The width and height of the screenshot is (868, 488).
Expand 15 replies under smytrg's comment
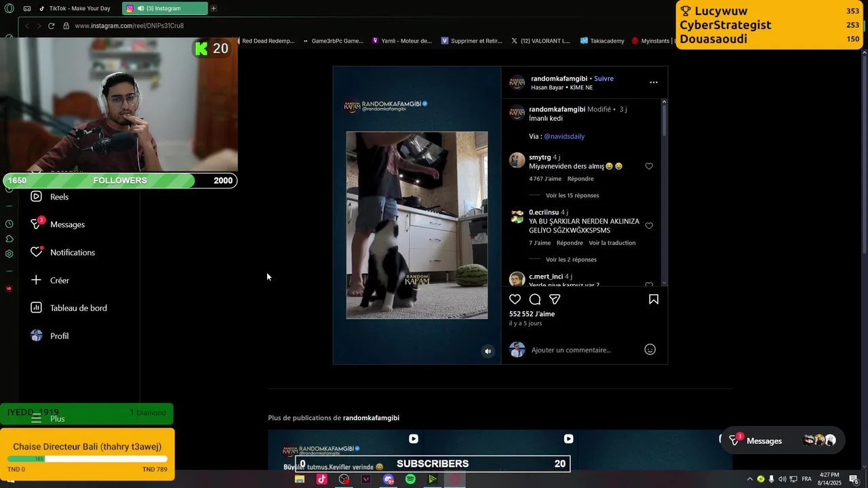(x=572, y=195)
